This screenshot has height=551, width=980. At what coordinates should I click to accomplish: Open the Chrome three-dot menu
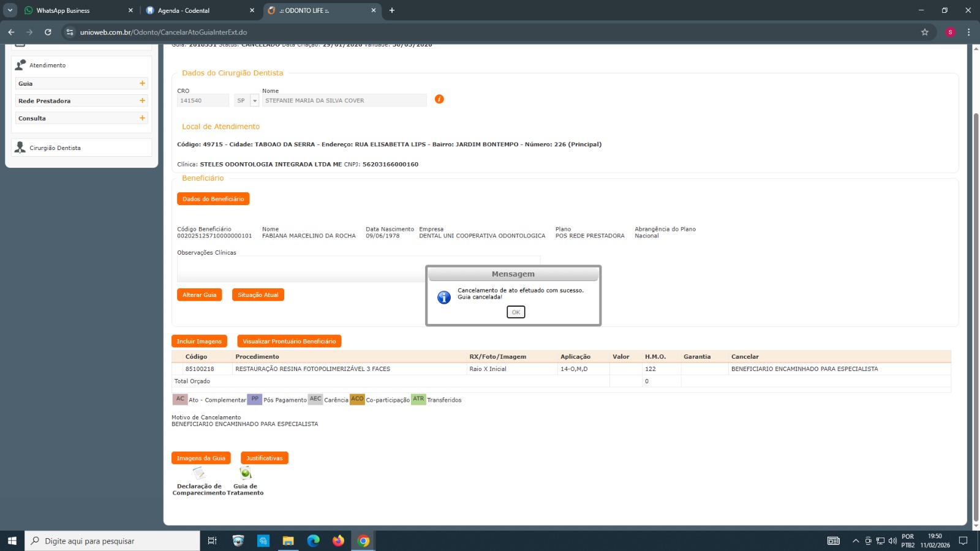coord(968,32)
